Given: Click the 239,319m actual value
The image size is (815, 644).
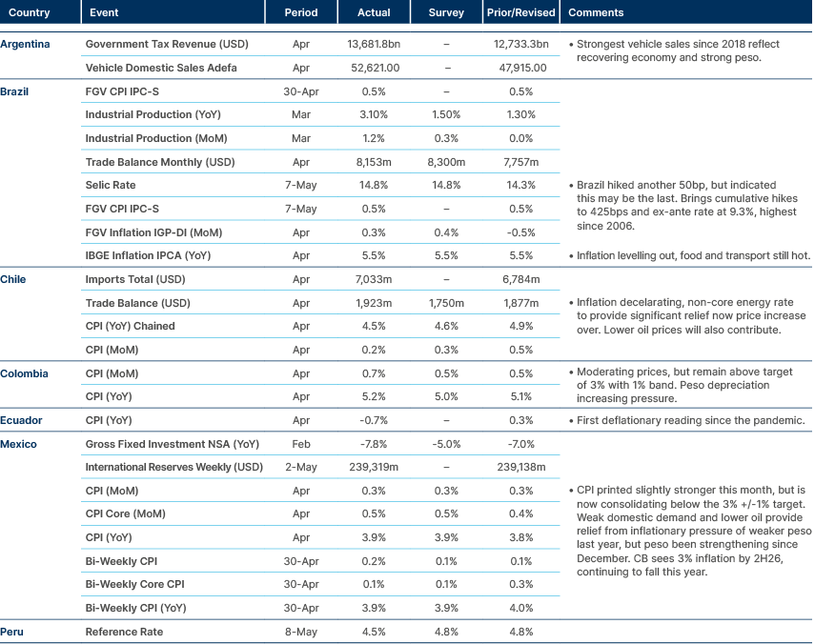Looking at the screenshot, I should click(x=374, y=468).
